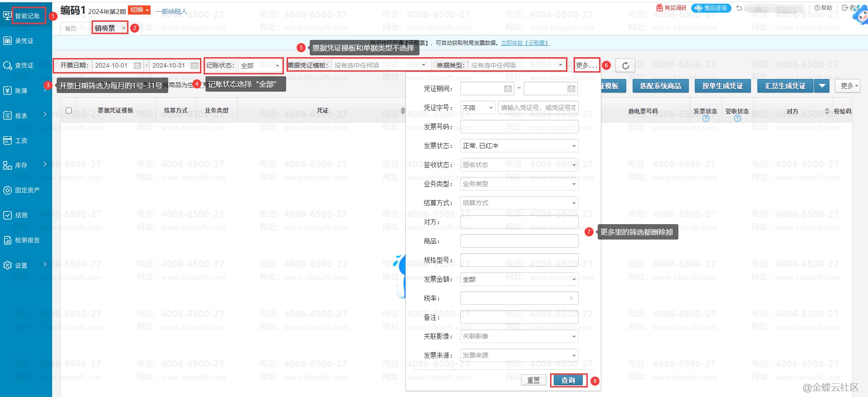This screenshot has width=868, height=397.
Task: Open calendar picker for start 开票日期
Action: (137, 65)
